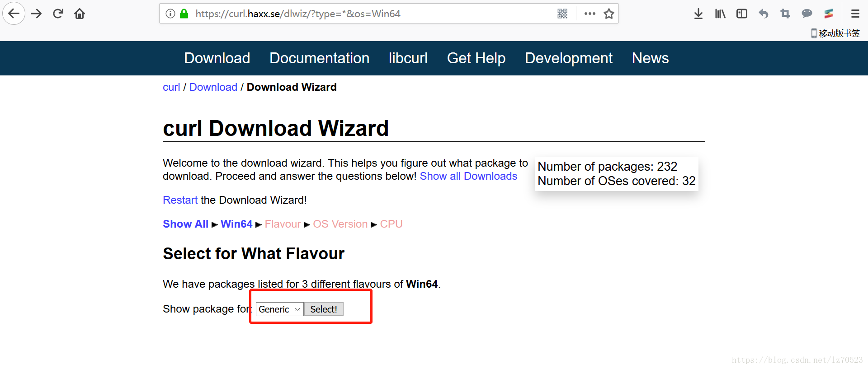868x369 pixels.
Task: Open the QR code icon in the address bar
Action: click(x=562, y=14)
